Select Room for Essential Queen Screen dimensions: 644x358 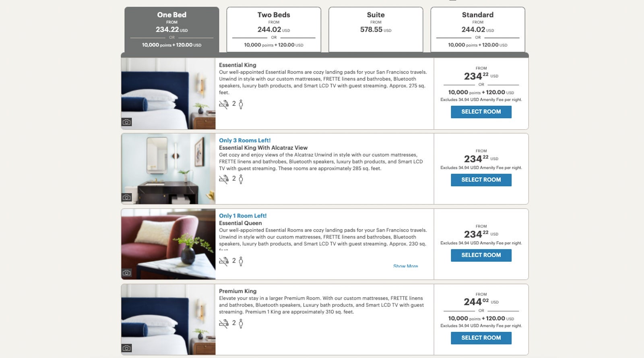click(481, 255)
